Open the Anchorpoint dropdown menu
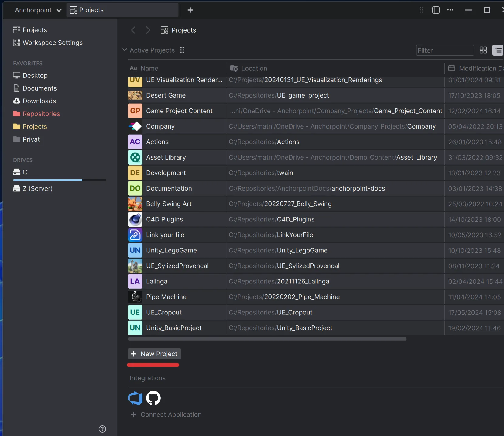The height and width of the screenshot is (436, 504). pos(38,10)
